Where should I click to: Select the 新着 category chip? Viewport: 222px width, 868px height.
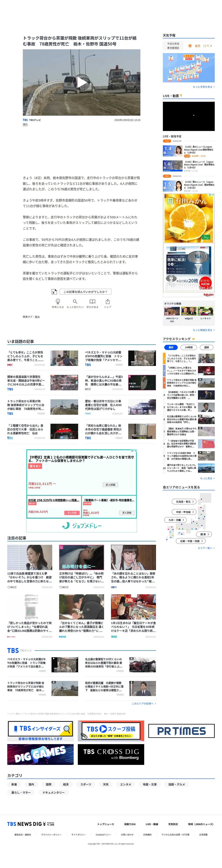[14, 784]
